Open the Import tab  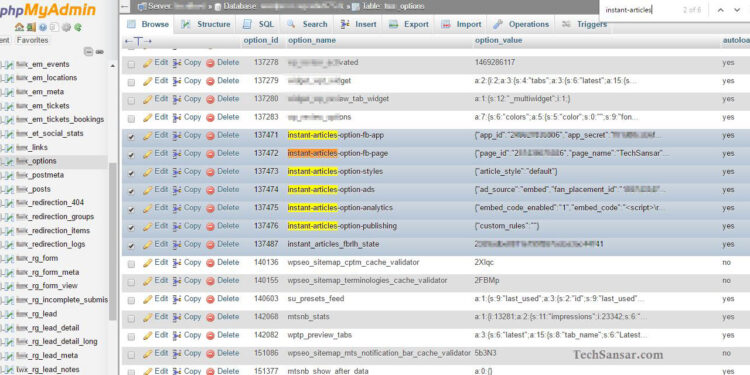(462, 24)
